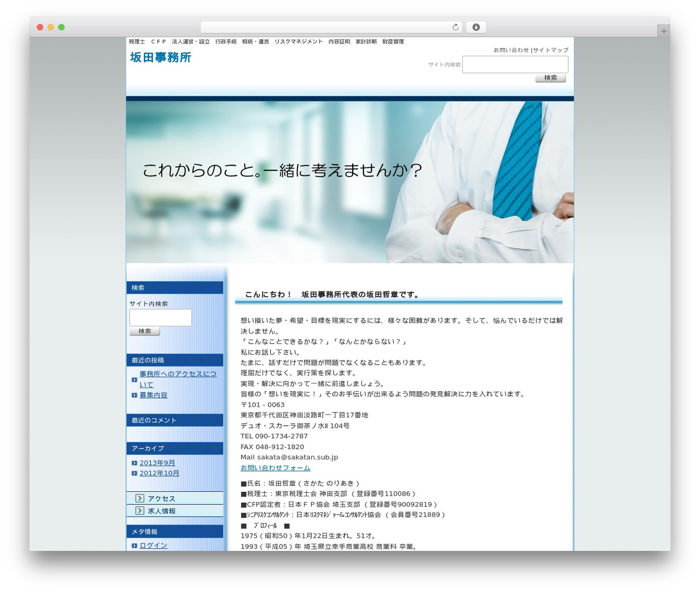Click the yellow minimize window button

51,27
